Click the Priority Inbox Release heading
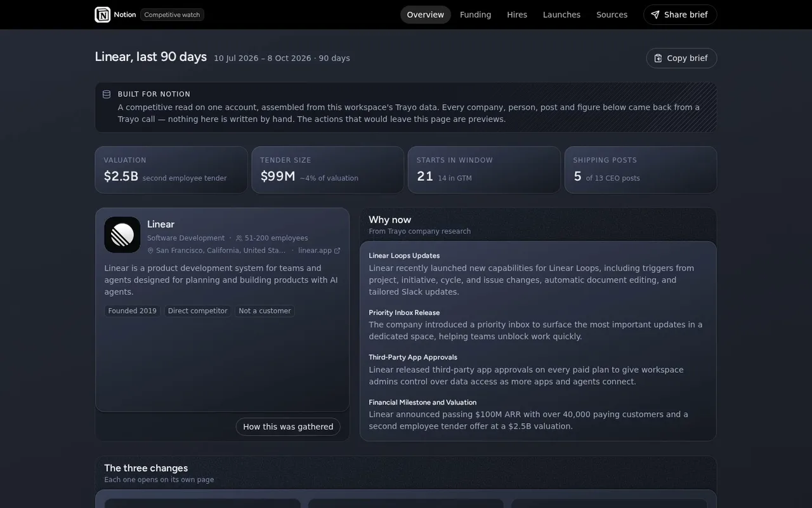 click(404, 312)
